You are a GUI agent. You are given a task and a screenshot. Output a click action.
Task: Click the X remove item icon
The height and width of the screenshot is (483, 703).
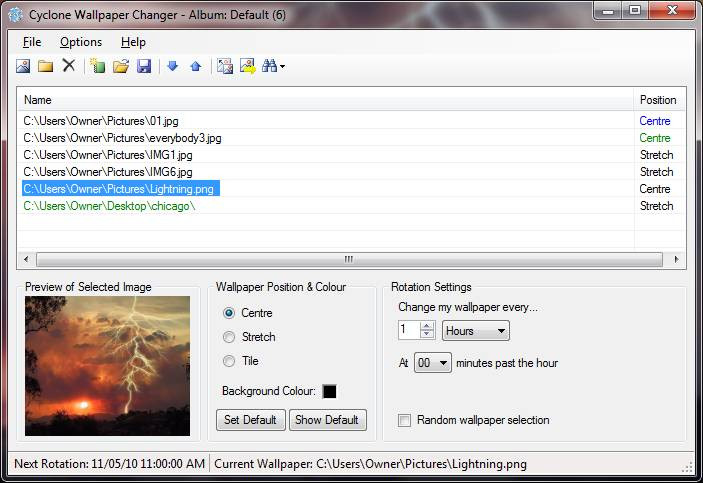pyautogui.click(x=69, y=65)
